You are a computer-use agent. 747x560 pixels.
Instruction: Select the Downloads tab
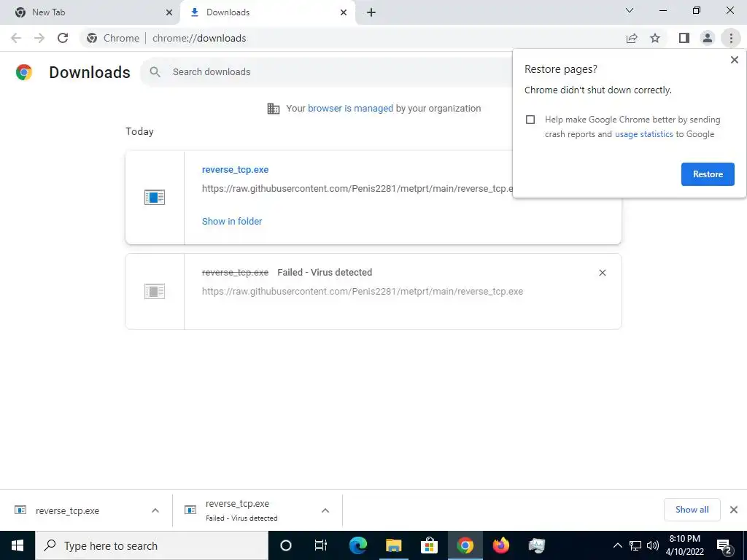pos(268,12)
